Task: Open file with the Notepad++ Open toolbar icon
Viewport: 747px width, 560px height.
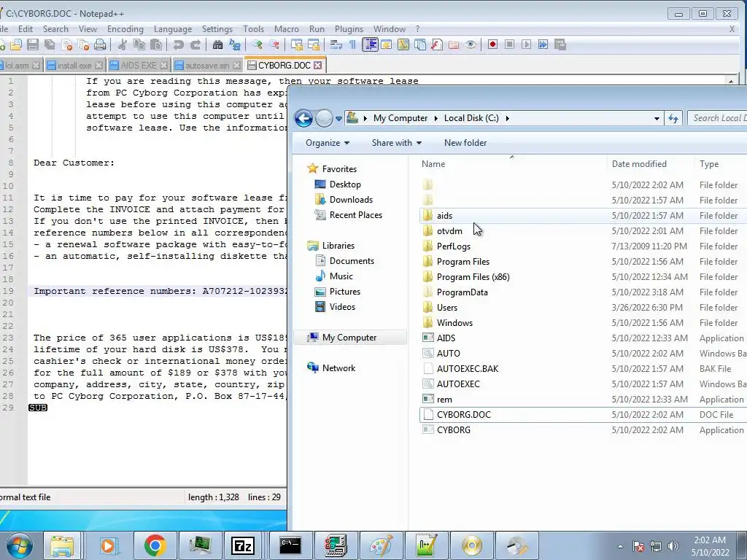Action: coord(16,44)
